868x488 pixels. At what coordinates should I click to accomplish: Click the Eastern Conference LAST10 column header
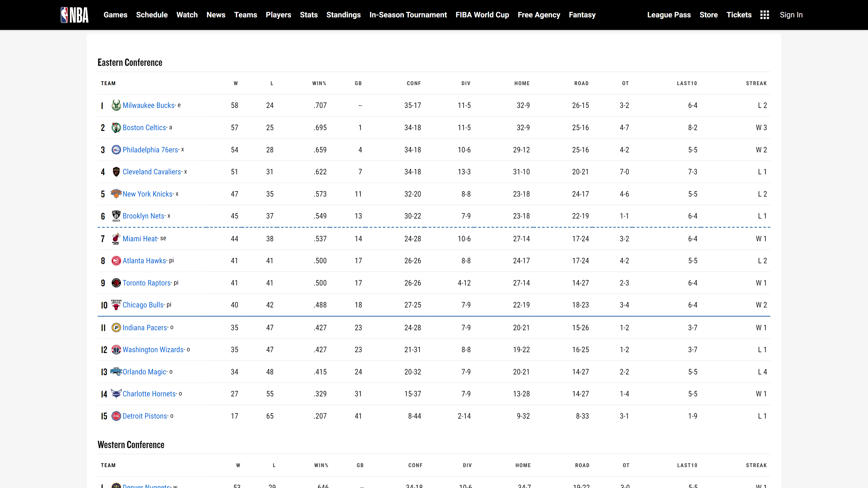(x=687, y=83)
